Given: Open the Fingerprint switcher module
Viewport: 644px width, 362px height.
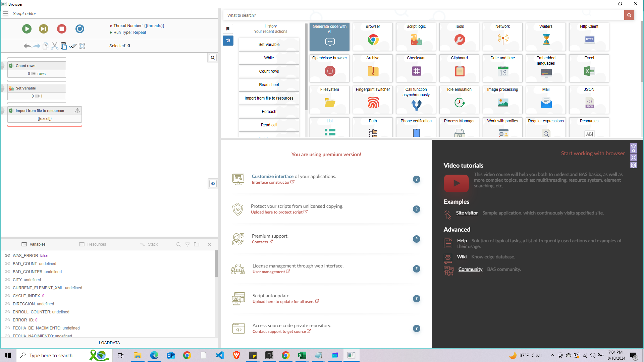Looking at the screenshot, I should (x=373, y=100).
